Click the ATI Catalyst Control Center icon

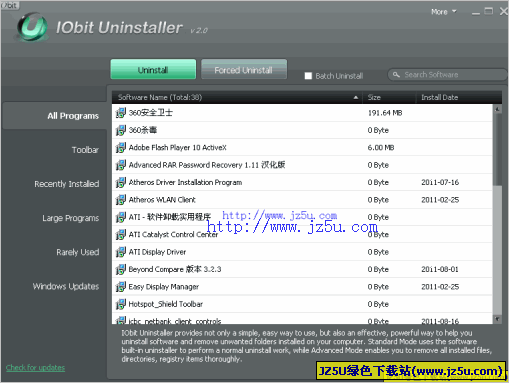tap(121, 234)
